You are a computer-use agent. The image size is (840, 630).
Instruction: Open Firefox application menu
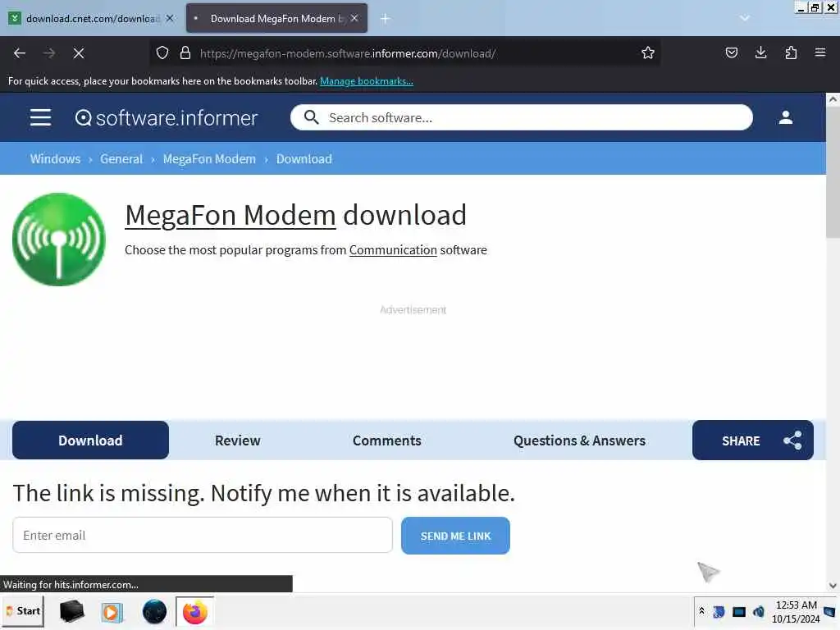coord(820,53)
